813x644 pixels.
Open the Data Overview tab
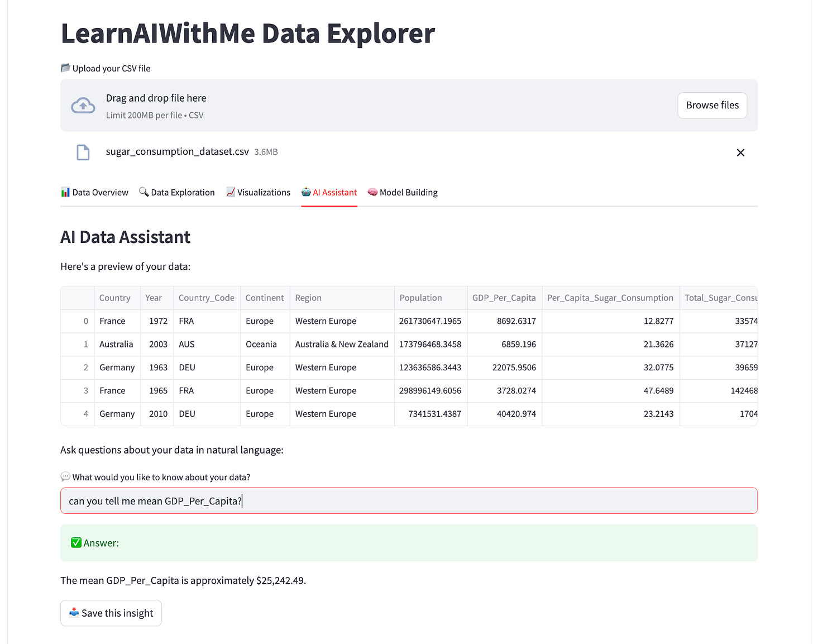click(94, 192)
